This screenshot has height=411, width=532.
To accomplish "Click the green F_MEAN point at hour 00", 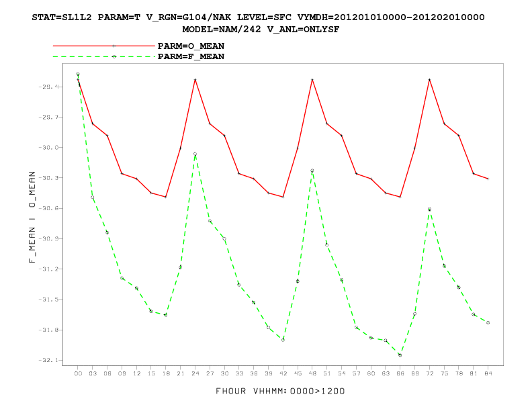I will click(78, 74).
